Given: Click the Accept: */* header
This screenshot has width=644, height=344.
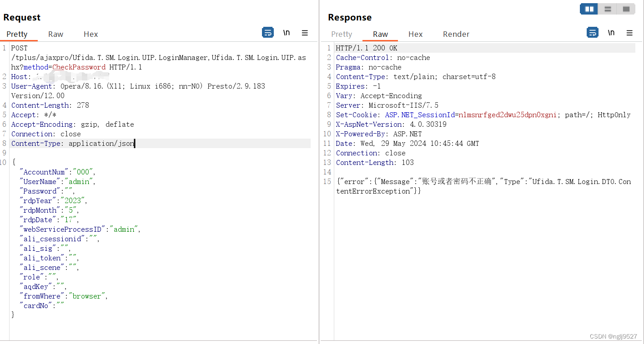Looking at the screenshot, I should (x=34, y=115).
